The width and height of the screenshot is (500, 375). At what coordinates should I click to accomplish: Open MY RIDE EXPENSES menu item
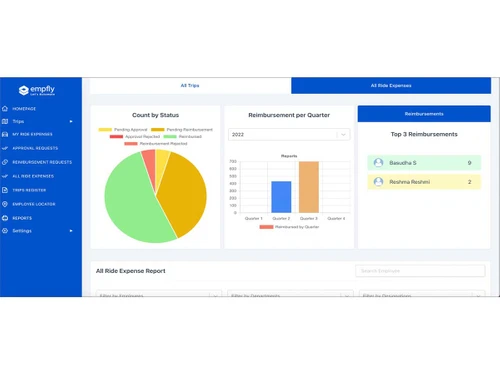coord(32,134)
